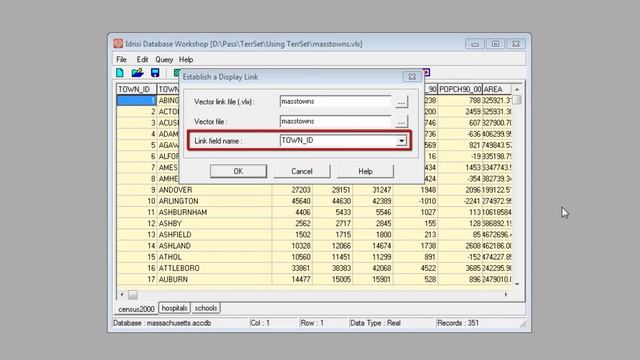Select the ASHBY cell
This screenshot has width=640, height=360.
(x=214, y=224)
